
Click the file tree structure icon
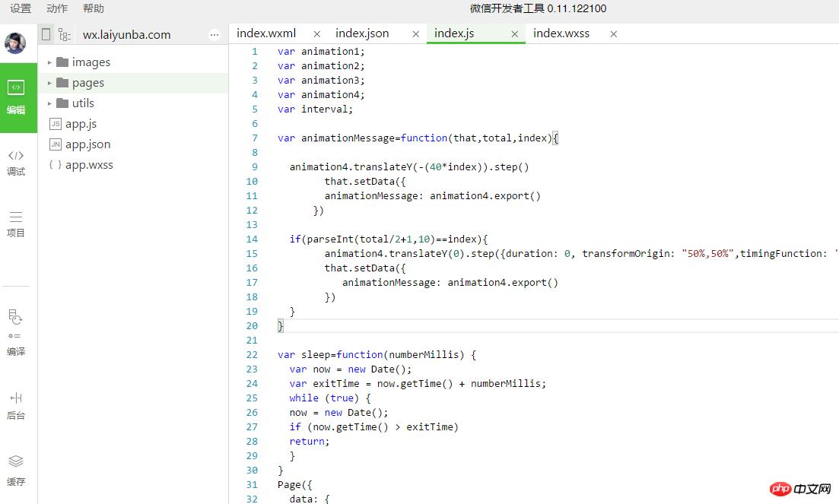click(65, 34)
